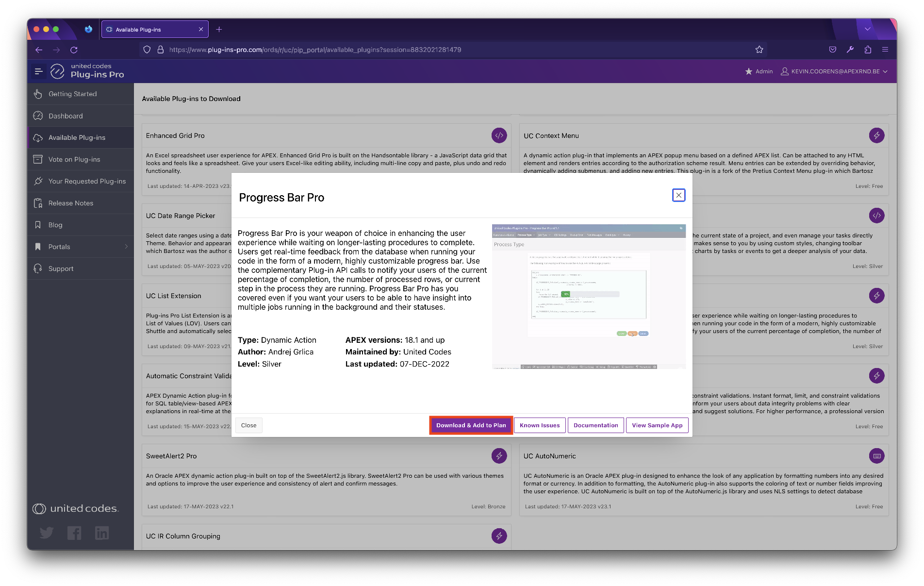Screen dimensions: 924x586
Task: Open the browser application menu
Action: point(885,50)
